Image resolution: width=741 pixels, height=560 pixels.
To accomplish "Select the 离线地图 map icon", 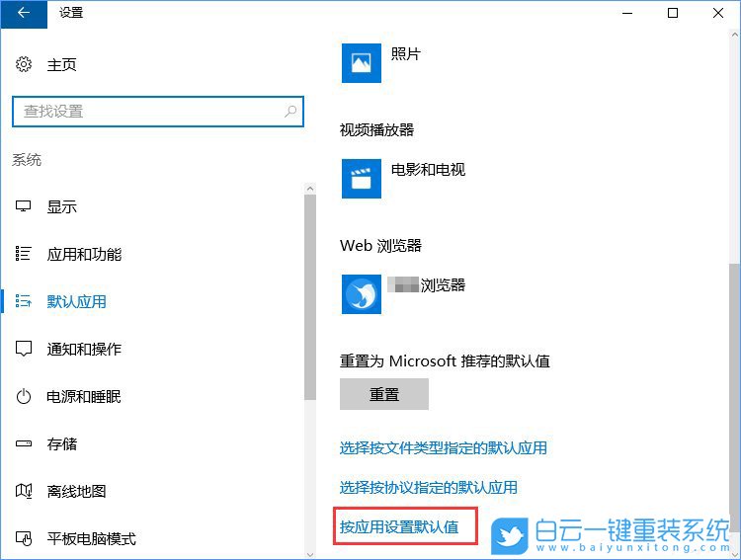I will click(x=23, y=491).
